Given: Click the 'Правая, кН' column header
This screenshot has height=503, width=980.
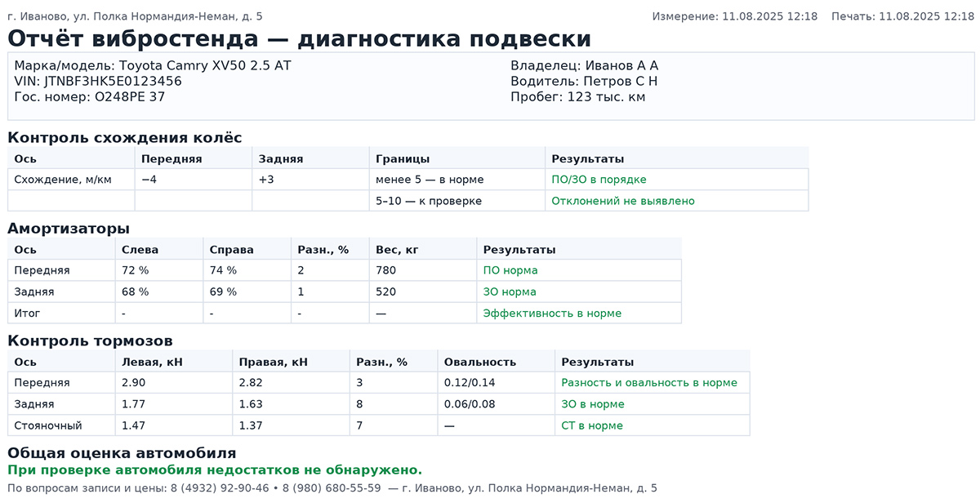Looking at the screenshot, I should point(274,362).
